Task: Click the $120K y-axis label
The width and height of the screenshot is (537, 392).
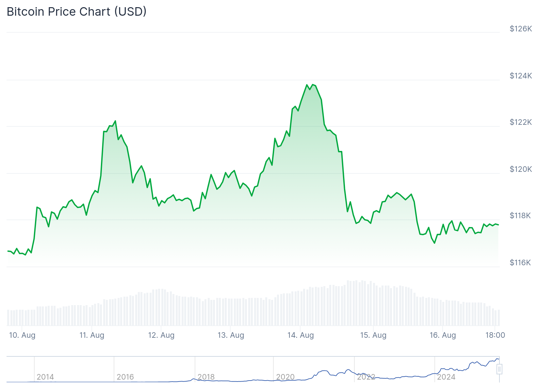Action: coord(521,169)
